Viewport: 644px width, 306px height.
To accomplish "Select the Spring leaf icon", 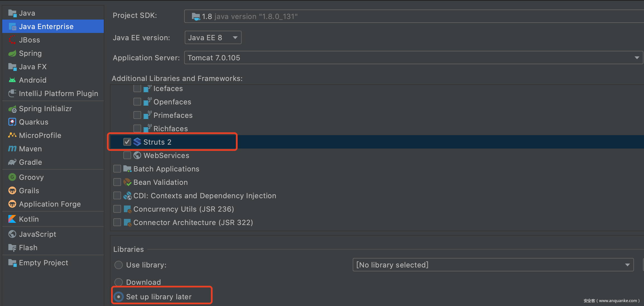I will click(x=12, y=53).
